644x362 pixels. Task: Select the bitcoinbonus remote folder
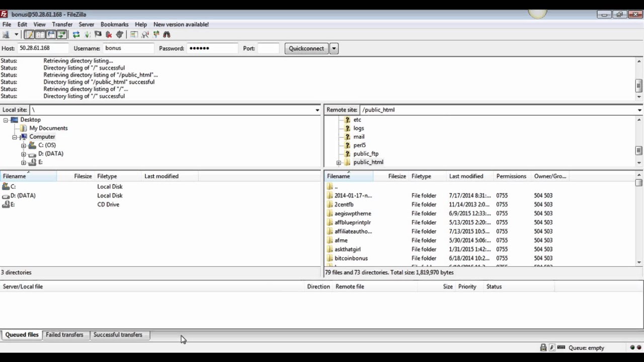(351, 258)
